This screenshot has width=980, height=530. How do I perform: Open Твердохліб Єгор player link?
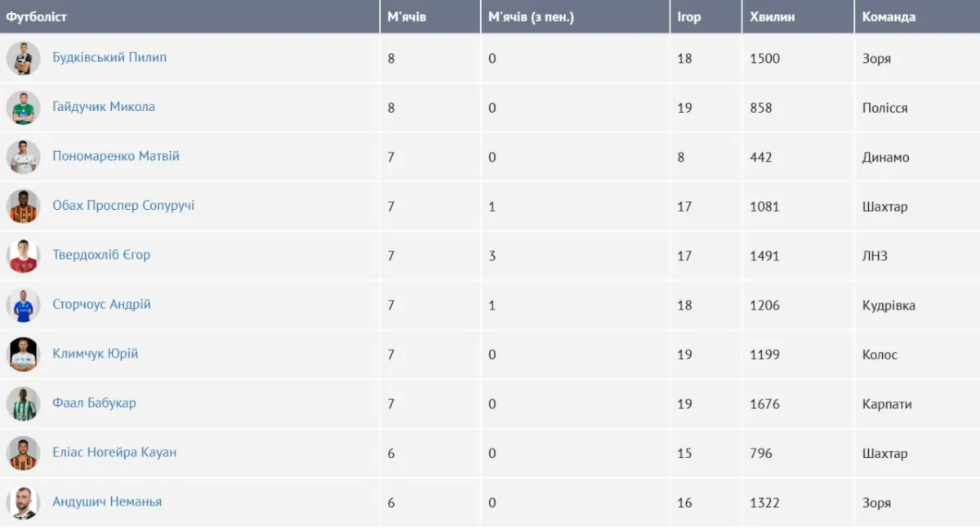tap(101, 255)
